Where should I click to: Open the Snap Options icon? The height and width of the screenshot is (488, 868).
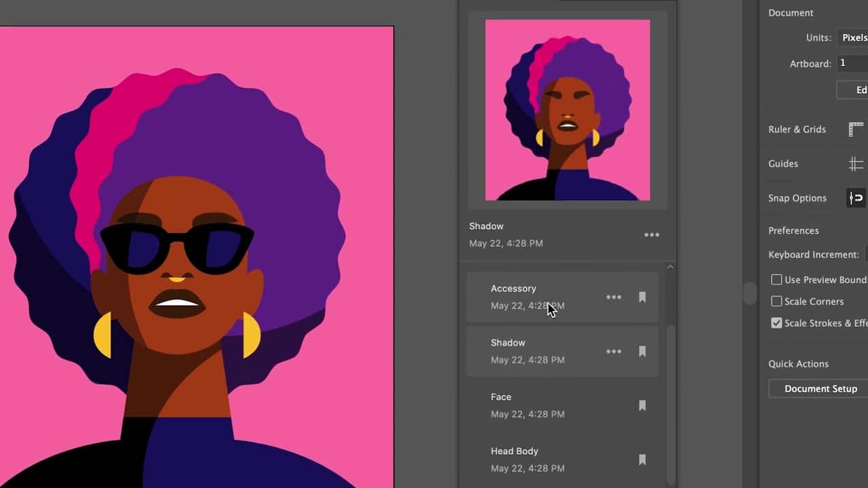[x=856, y=198]
